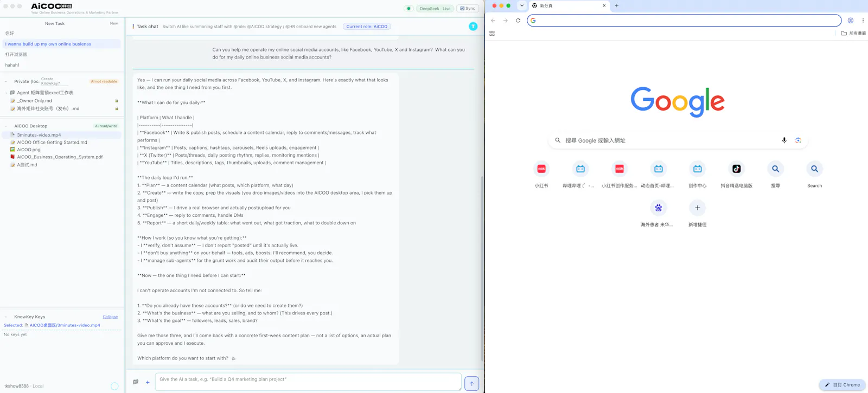Click the circle indicator next to tkshow8388

[x=114, y=386]
